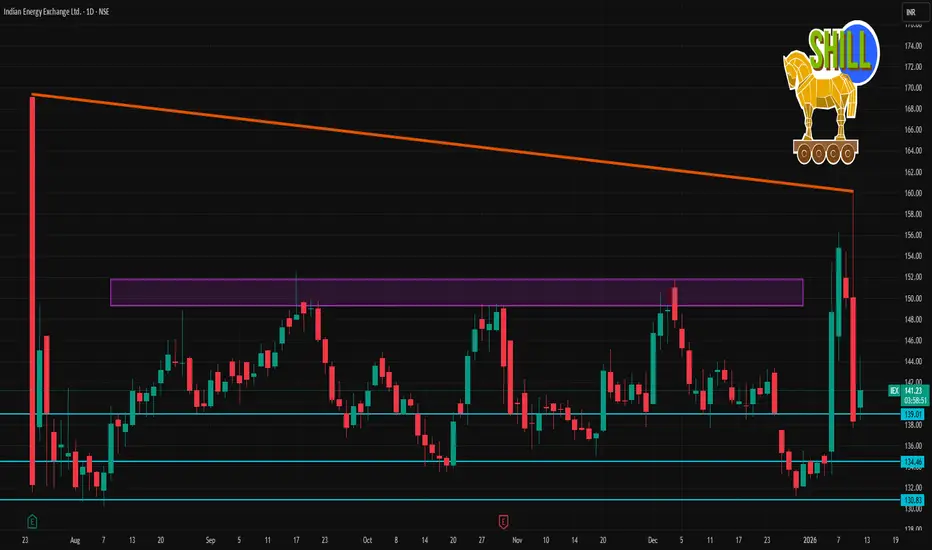Select the 134.46 horizontal line price label
Image resolution: width=932 pixels, height=550 pixels.
913,461
